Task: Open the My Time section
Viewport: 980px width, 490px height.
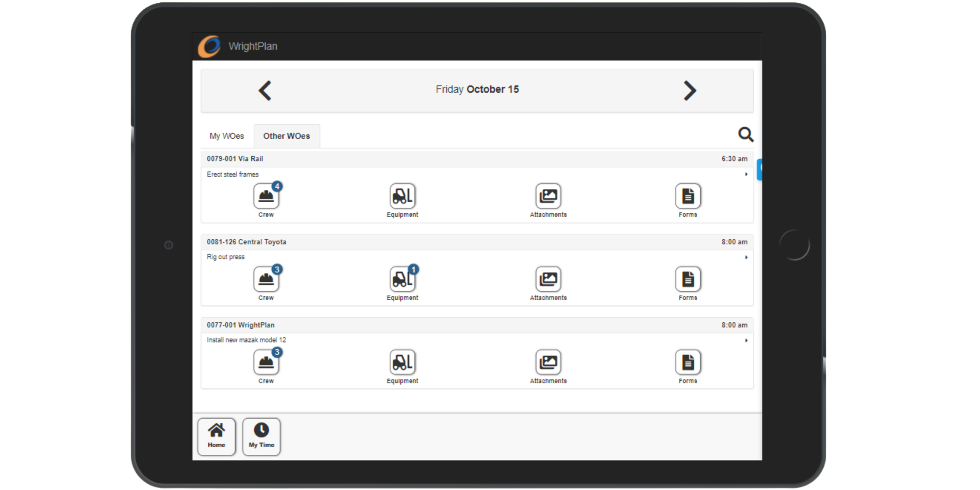Action: pos(261,436)
